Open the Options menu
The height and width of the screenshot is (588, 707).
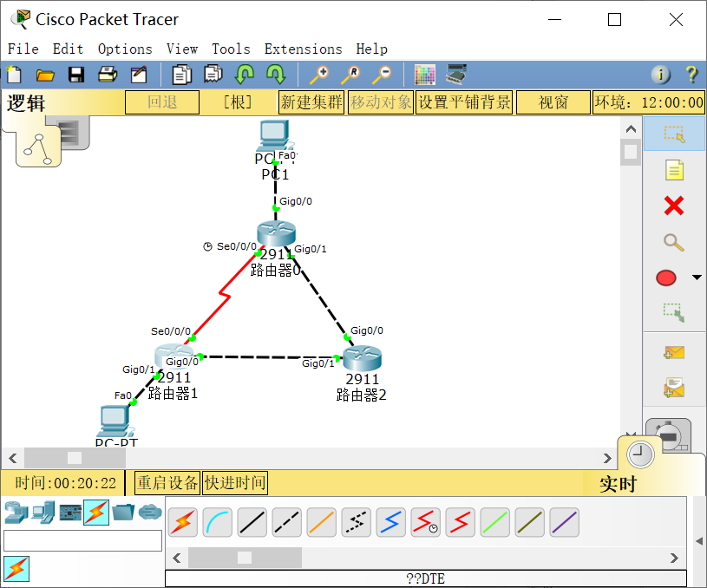pyautogui.click(x=125, y=49)
